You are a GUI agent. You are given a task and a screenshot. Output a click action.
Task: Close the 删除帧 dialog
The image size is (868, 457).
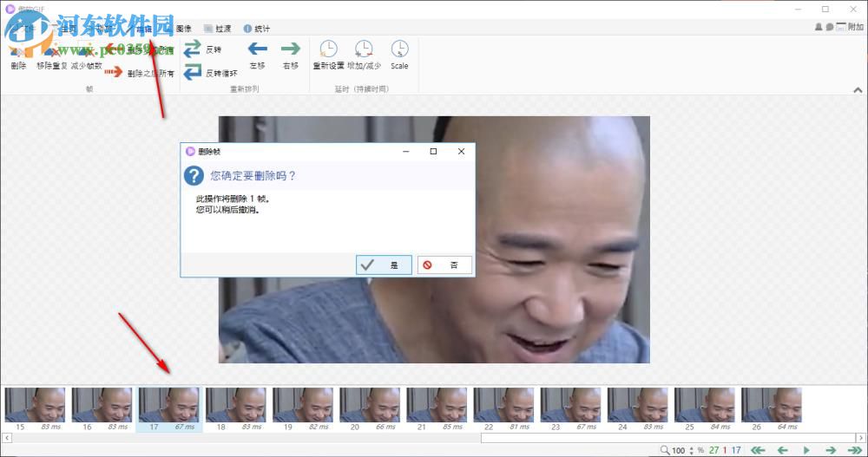click(x=461, y=151)
